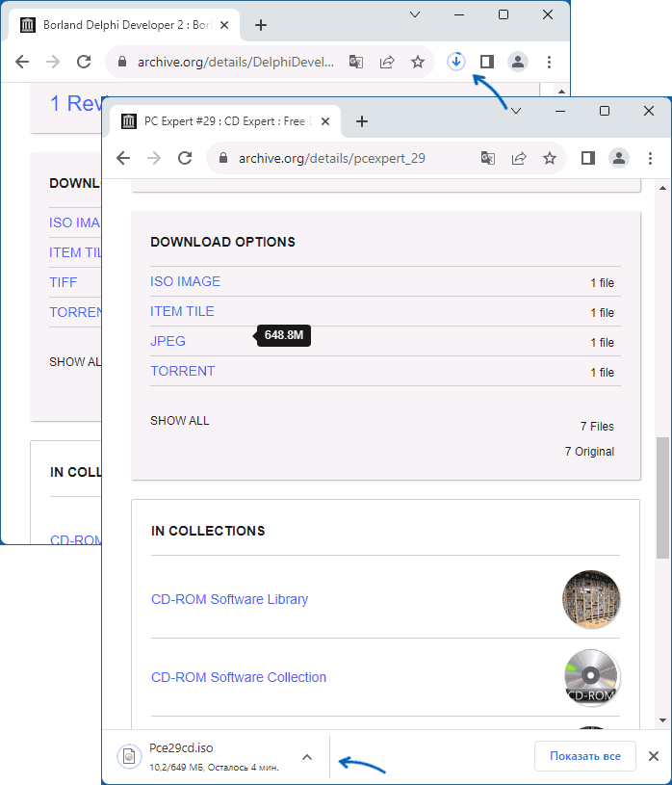Go forward in the PC Expert window
This screenshot has width=672, height=785.
pos(154,158)
